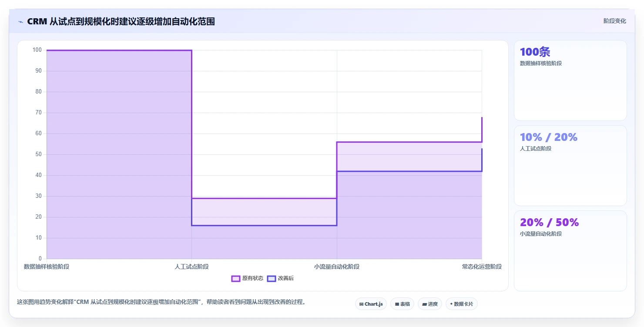The image size is (644, 327).
Task: Click the 改善后 legend text
Action: pos(286,278)
